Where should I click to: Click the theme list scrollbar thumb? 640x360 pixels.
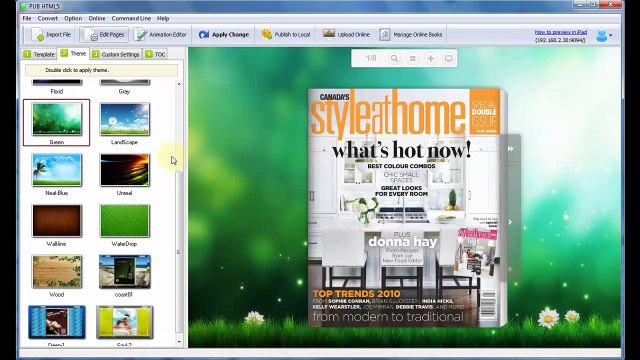pyautogui.click(x=179, y=251)
